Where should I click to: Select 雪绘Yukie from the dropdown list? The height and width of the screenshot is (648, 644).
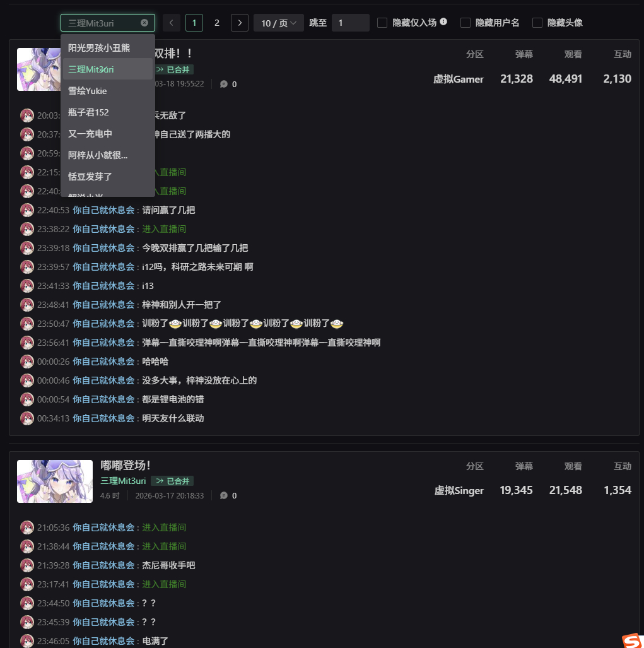click(x=108, y=91)
